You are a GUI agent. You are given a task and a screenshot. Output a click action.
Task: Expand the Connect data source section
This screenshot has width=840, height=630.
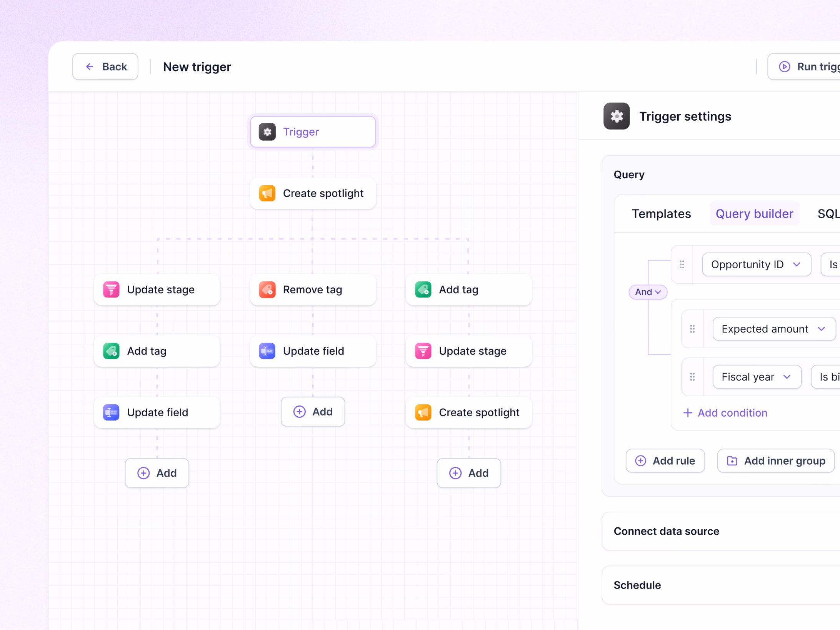tap(721, 531)
